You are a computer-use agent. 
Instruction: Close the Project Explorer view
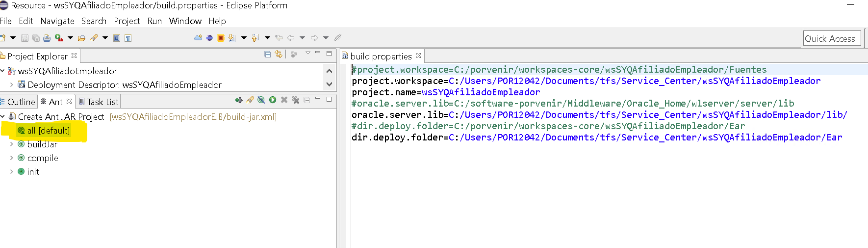[74, 55]
